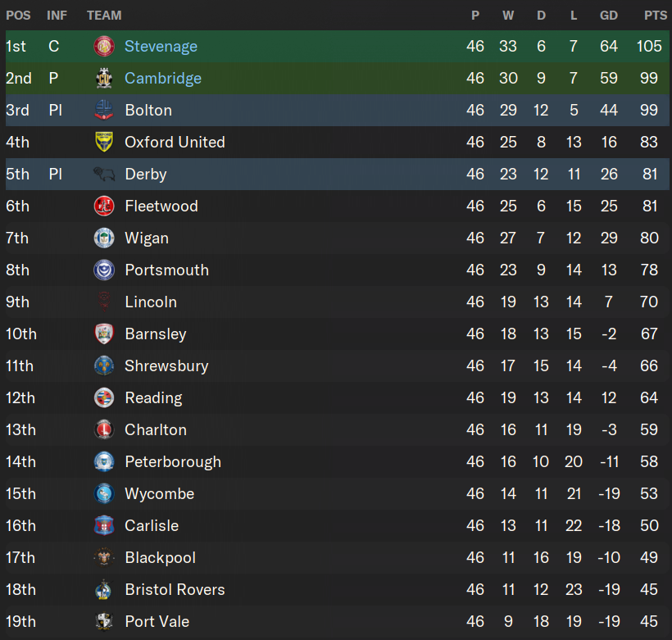Sort standings by GD column
The width and height of the screenshot is (672, 640).
[608, 15]
